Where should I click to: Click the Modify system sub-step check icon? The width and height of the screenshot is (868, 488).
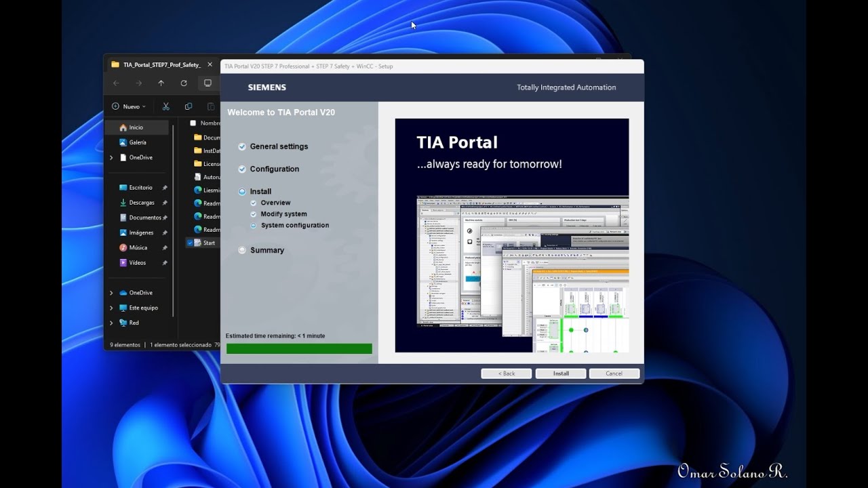pyautogui.click(x=254, y=214)
